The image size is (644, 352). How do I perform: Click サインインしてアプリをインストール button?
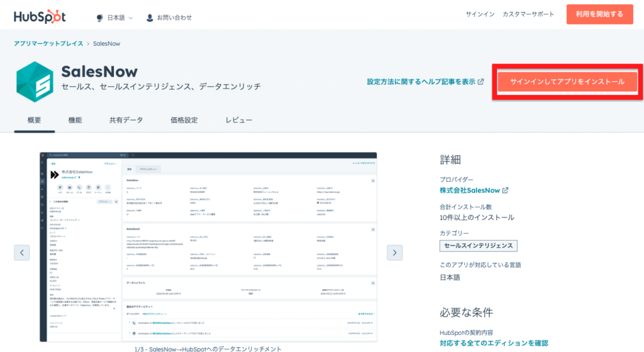[x=567, y=82]
